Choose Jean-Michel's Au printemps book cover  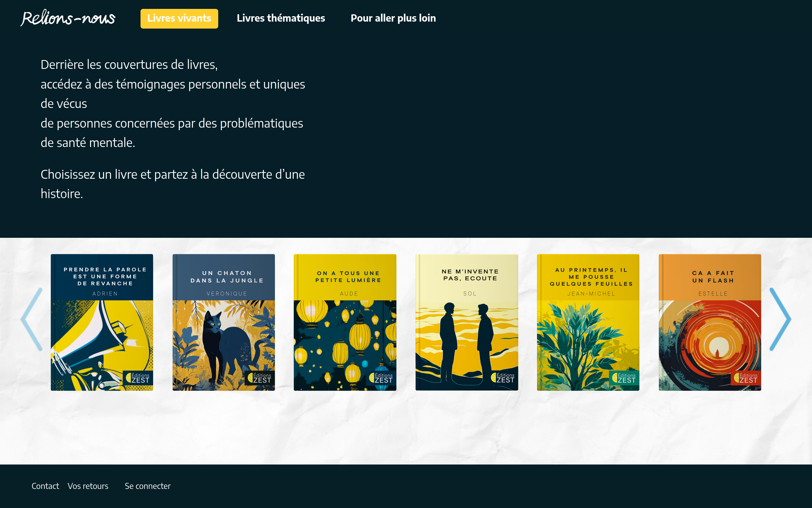(588, 322)
